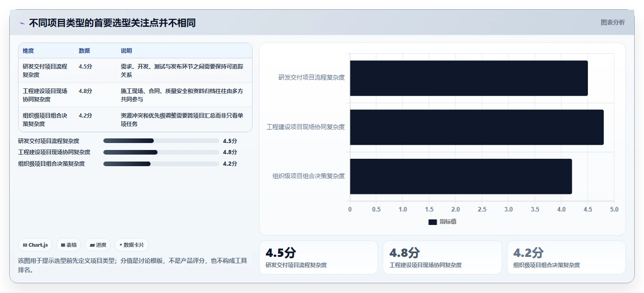Select the 数据卡片 tag chip
The height and width of the screenshot is (293, 644).
click(x=132, y=245)
